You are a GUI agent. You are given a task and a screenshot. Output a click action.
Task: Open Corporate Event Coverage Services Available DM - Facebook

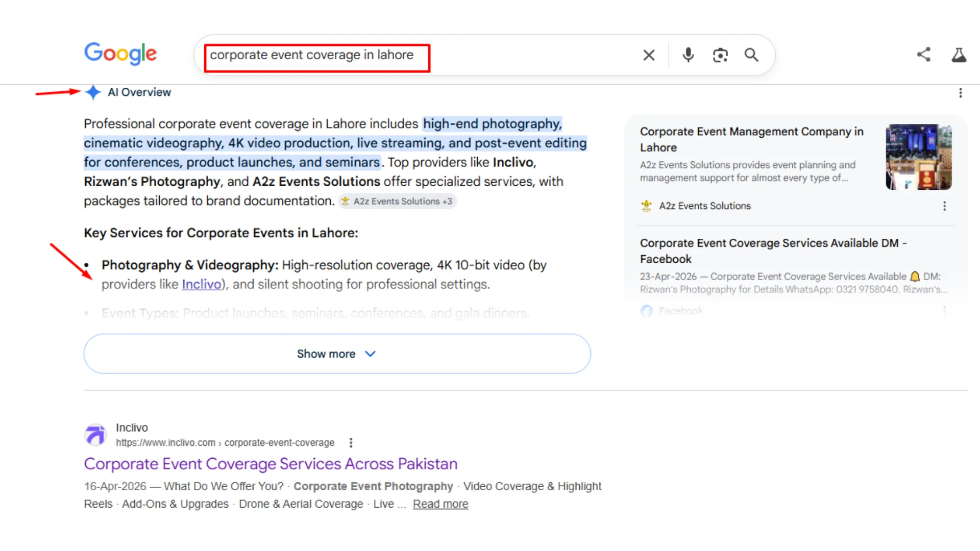773,251
